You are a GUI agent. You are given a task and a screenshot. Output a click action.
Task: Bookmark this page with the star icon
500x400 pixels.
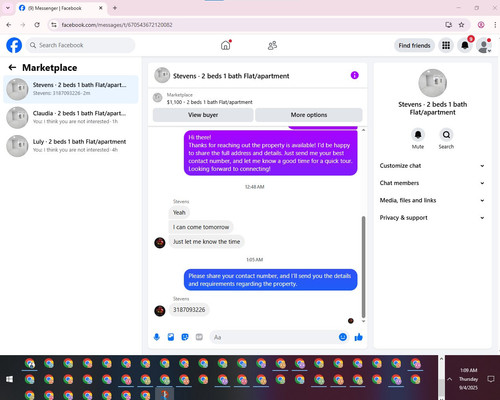pos(461,25)
